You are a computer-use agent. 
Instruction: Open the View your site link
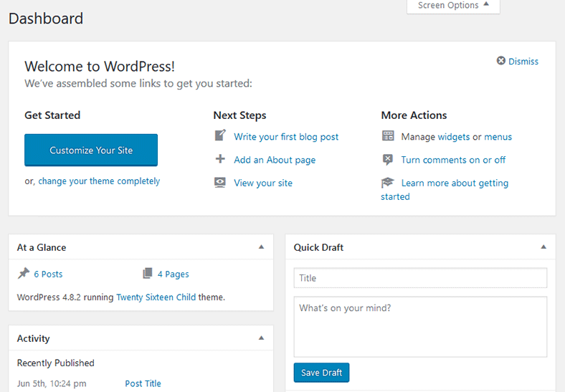click(x=263, y=183)
